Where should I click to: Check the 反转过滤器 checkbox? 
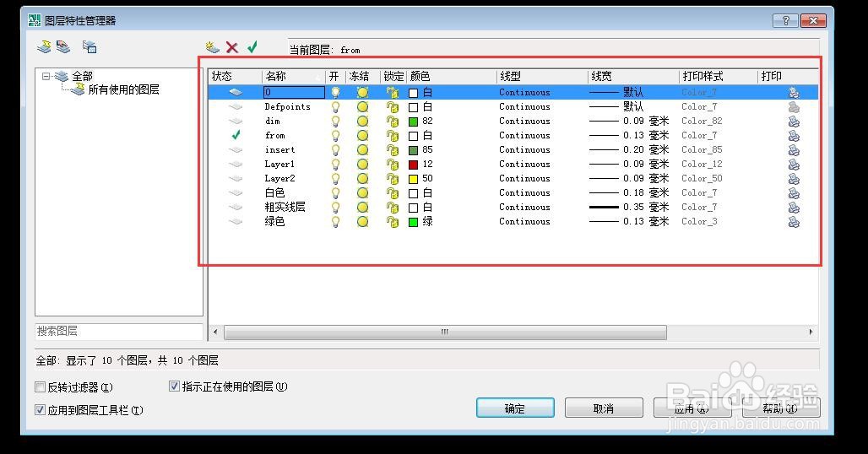40,387
